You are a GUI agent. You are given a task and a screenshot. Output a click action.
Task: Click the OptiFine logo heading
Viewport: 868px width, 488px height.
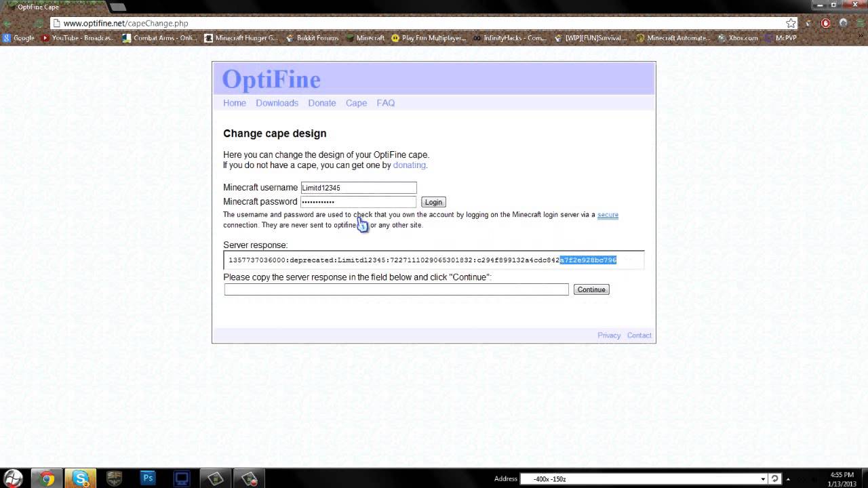(x=271, y=79)
